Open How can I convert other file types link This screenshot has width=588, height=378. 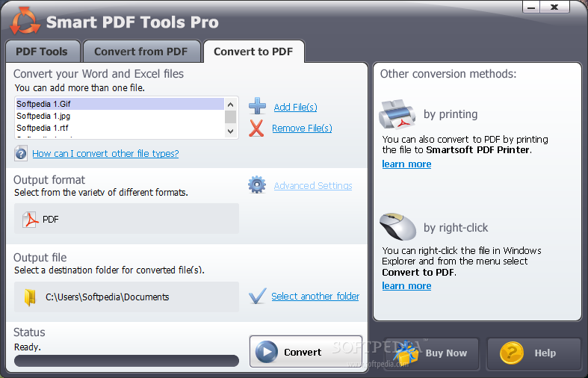(105, 153)
